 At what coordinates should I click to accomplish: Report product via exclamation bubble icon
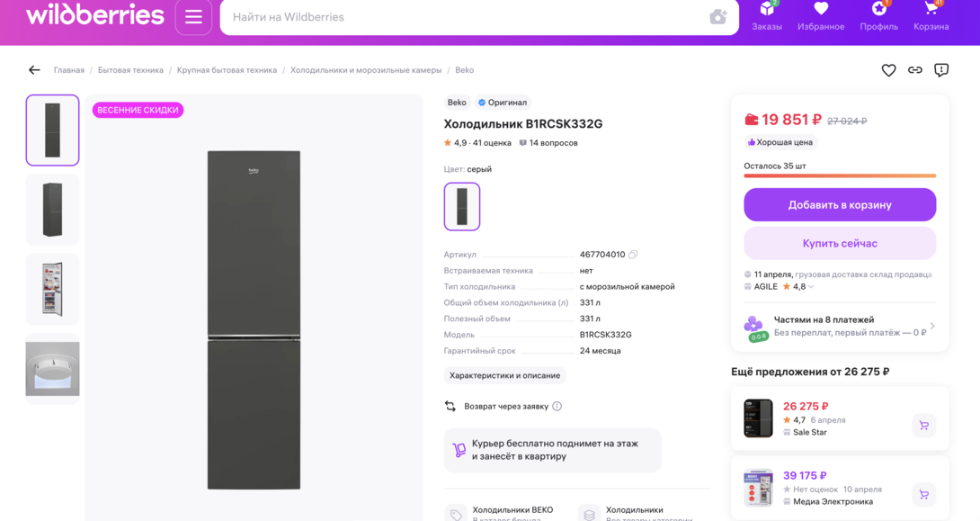[x=941, y=70]
